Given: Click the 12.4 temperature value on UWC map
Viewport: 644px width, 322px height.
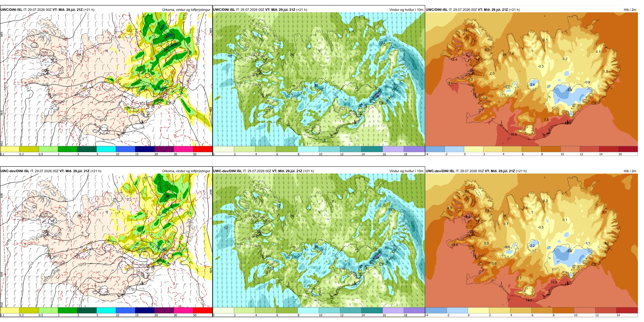Looking at the screenshot, I should (454, 60).
